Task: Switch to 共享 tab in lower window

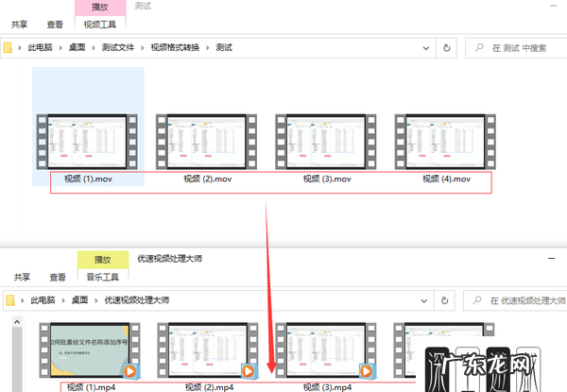Action: point(22,277)
